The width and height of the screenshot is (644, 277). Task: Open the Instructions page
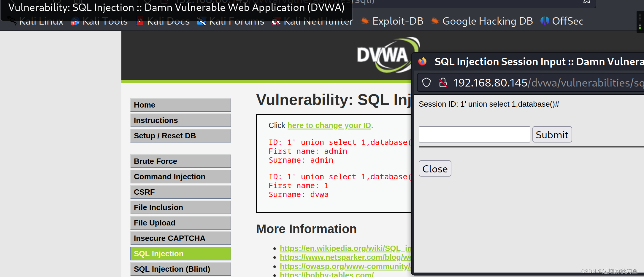tap(180, 120)
